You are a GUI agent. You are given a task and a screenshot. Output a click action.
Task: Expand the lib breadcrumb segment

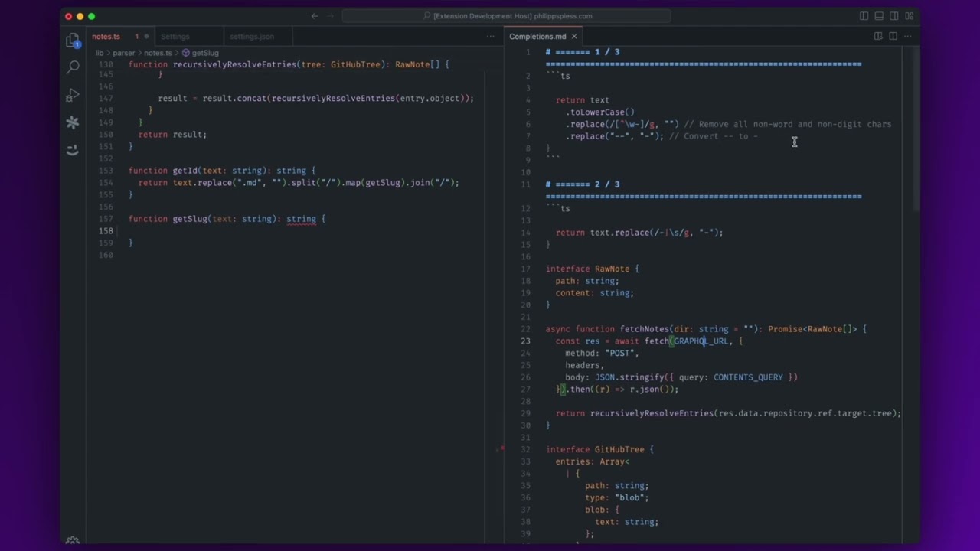100,53
